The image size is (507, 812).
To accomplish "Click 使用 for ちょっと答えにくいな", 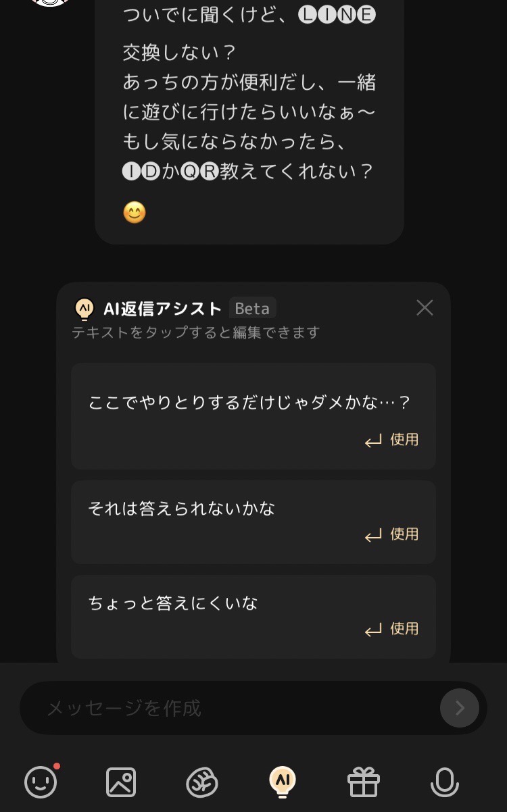I will 392,629.
